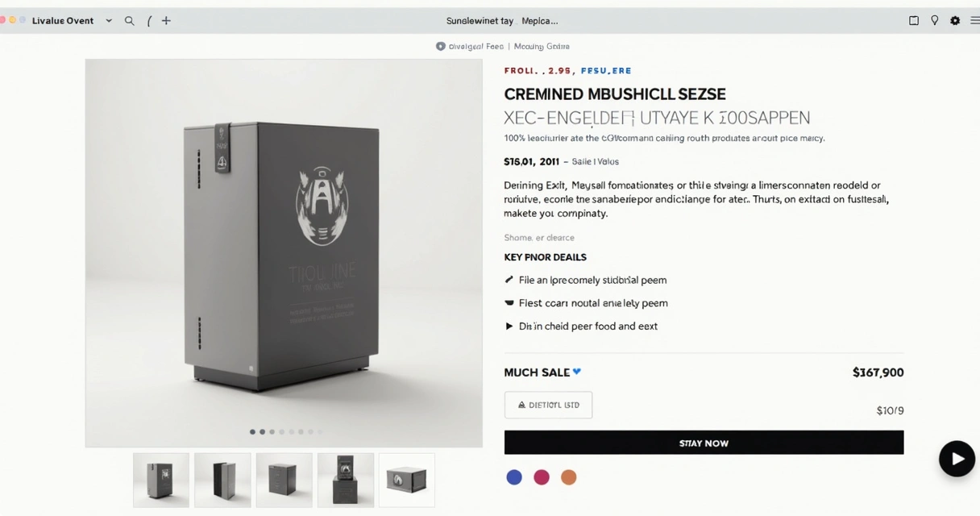The image size is (980, 516).
Task: Click the slash icon next to search
Action: (x=149, y=21)
